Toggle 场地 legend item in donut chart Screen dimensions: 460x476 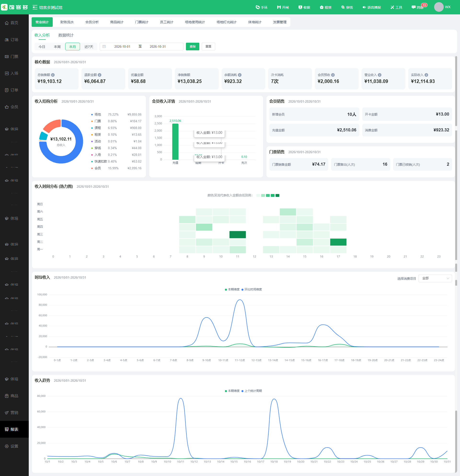point(96,114)
